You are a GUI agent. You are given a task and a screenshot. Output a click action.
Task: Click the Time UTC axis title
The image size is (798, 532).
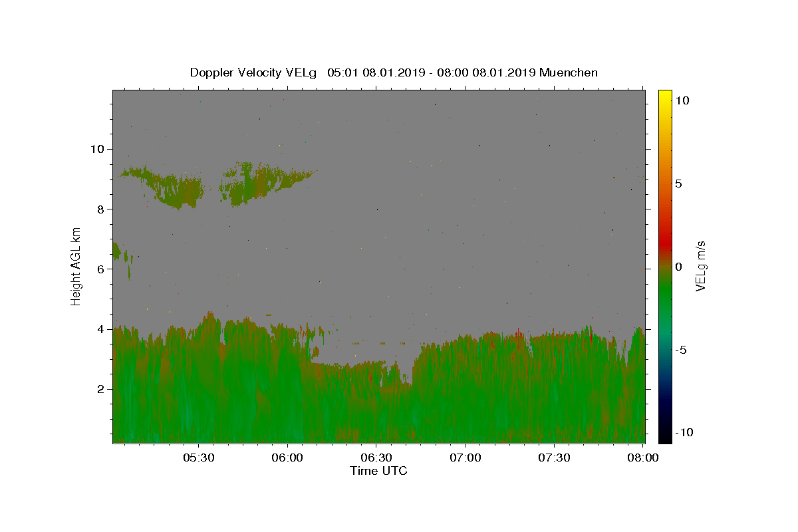coord(378,471)
